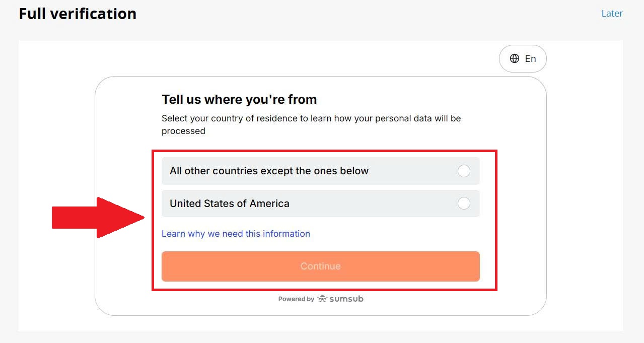Postpone verification with the 'Later' link
The image size is (644, 343).
tap(612, 14)
